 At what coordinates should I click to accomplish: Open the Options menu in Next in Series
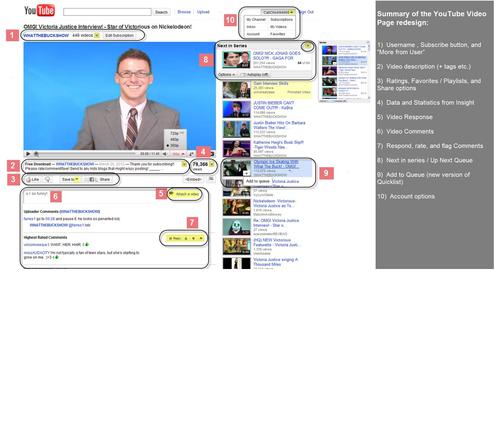(x=226, y=75)
